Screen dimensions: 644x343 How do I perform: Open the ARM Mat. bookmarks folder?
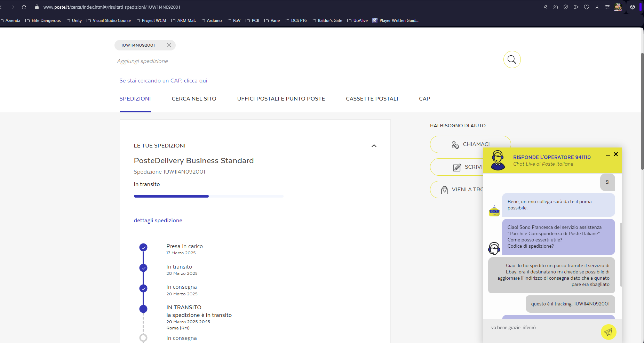[x=183, y=21]
